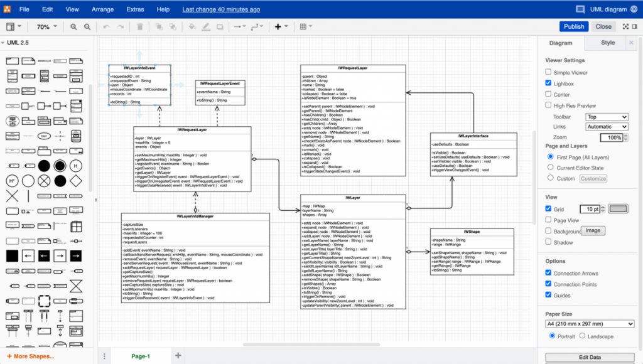Open the Toolbar position dropdown set to Top
The width and height of the screenshot is (643, 364).
click(x=607, y=116)
